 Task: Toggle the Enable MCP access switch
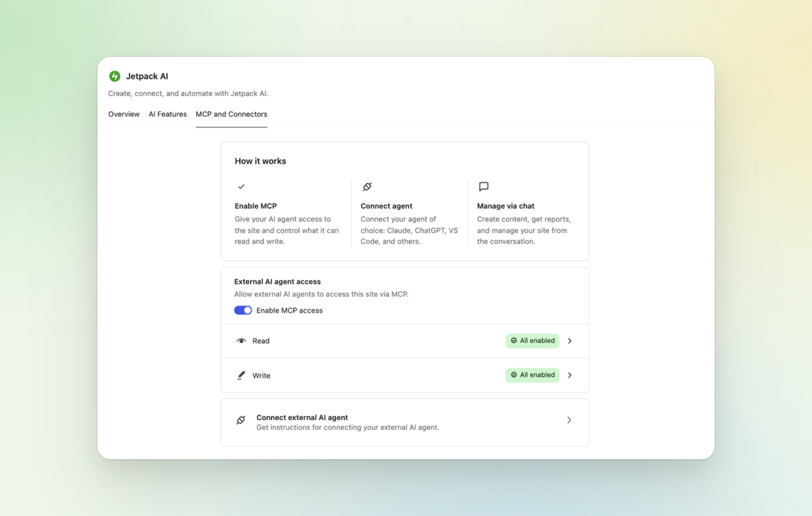pyautogui.click(x=243, y=310)
